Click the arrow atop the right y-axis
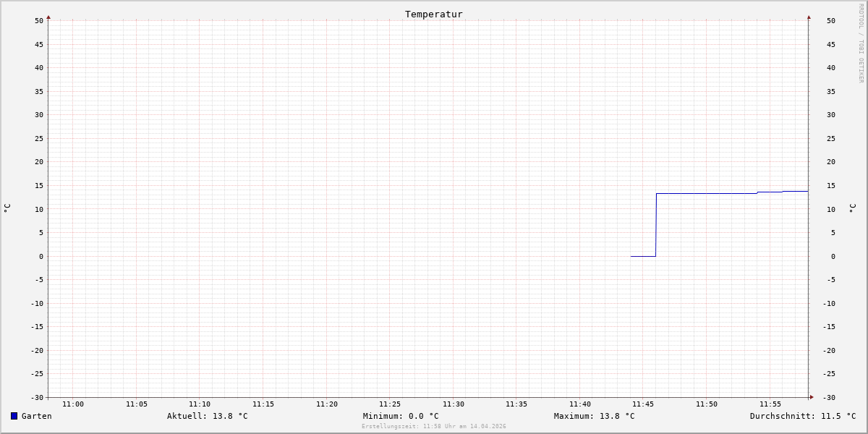 point(809,17)
